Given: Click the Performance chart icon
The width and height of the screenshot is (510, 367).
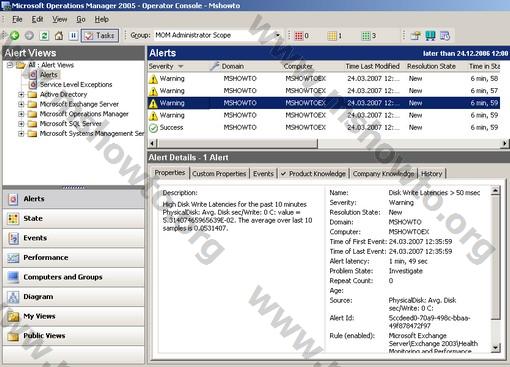Looking at the screenshot, I should (x=13, y=258).
